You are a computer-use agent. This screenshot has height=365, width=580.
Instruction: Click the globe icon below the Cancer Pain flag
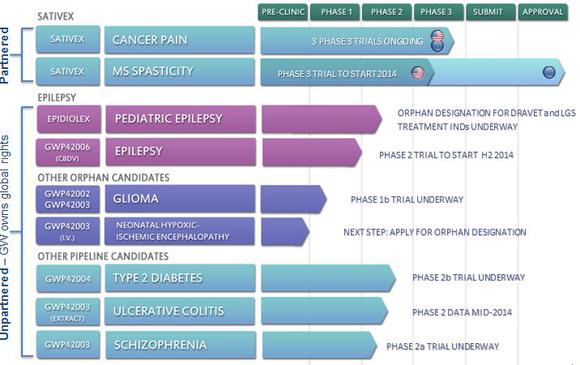click(437, 46)
